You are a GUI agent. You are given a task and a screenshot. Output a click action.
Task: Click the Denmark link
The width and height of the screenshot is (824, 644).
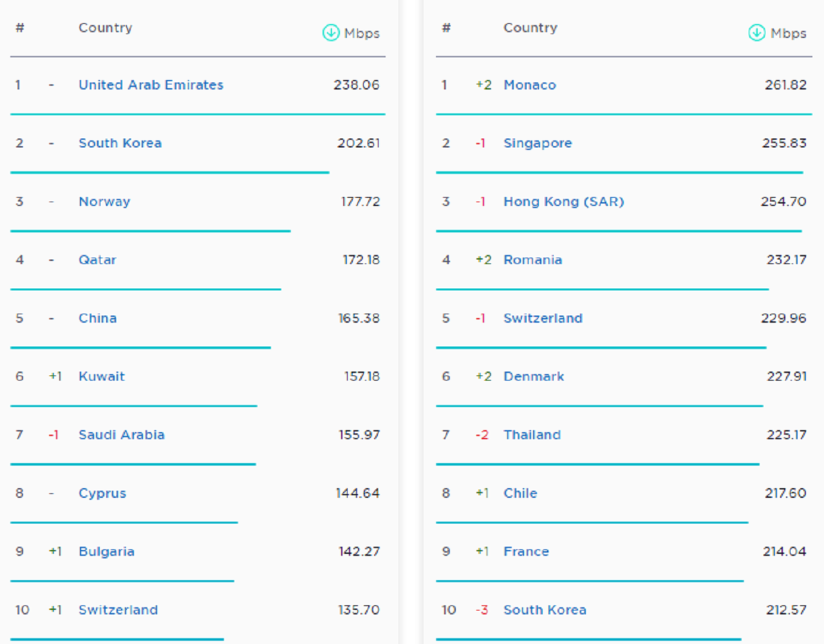533,376
